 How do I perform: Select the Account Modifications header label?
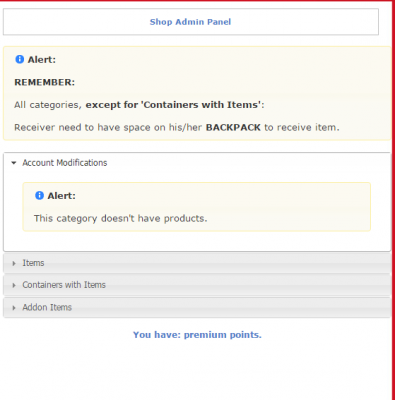(x=65, y=163)
